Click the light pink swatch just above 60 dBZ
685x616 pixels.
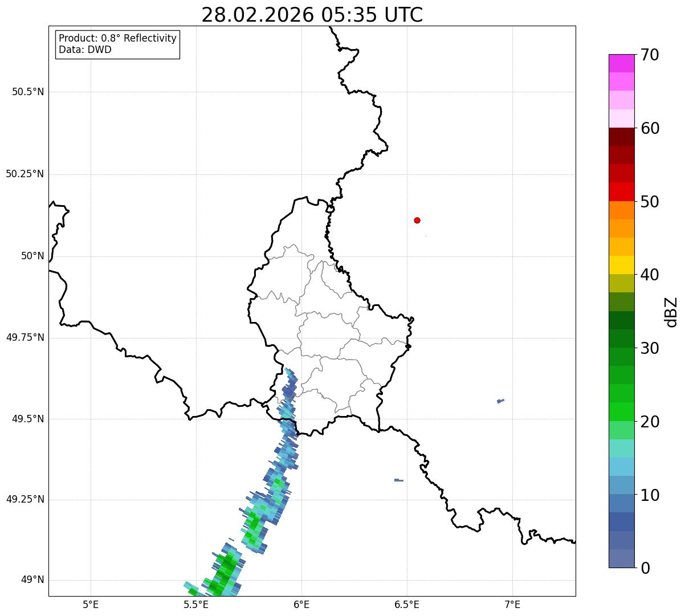(621, 119)
